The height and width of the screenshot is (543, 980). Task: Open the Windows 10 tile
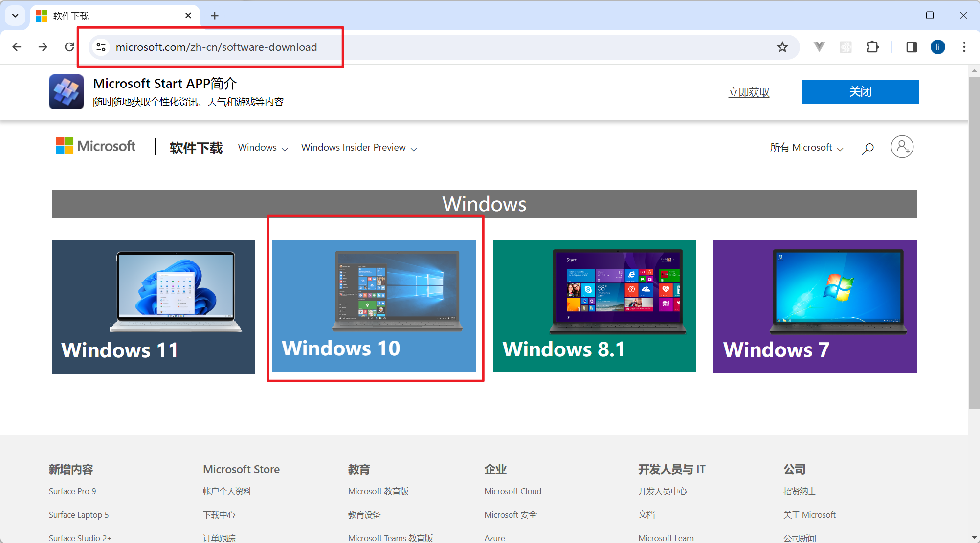tap(374, 306)
